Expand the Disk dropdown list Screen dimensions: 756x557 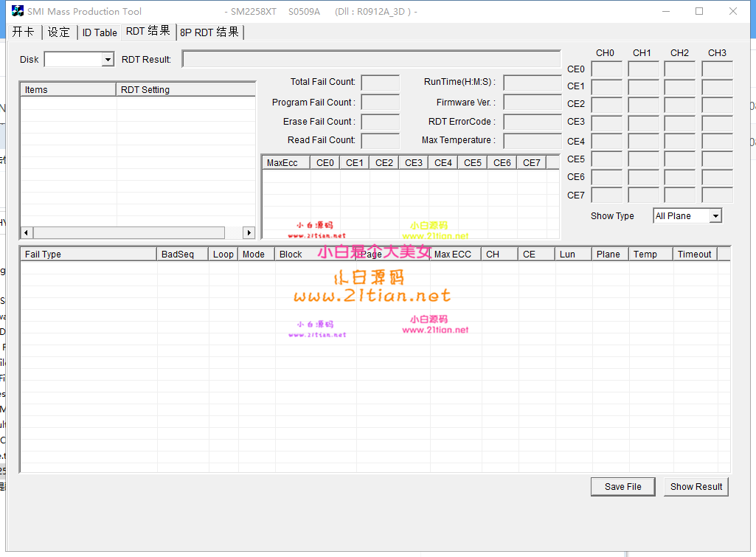coord(108,60)
